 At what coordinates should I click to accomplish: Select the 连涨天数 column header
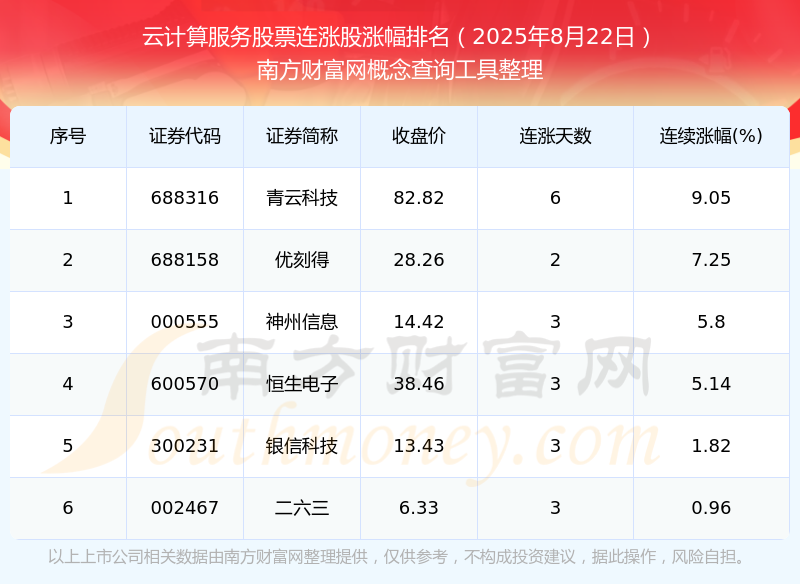555,136
